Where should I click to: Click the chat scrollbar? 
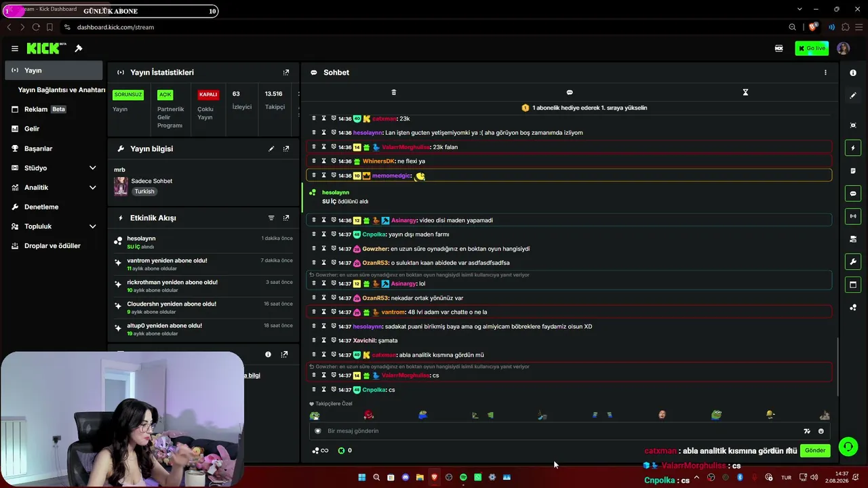pyautogui.click(x=839, y=368)
